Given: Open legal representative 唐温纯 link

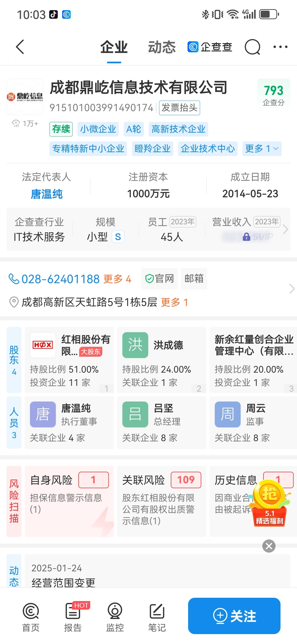Looking at the screenshot, I should point(47,194).
